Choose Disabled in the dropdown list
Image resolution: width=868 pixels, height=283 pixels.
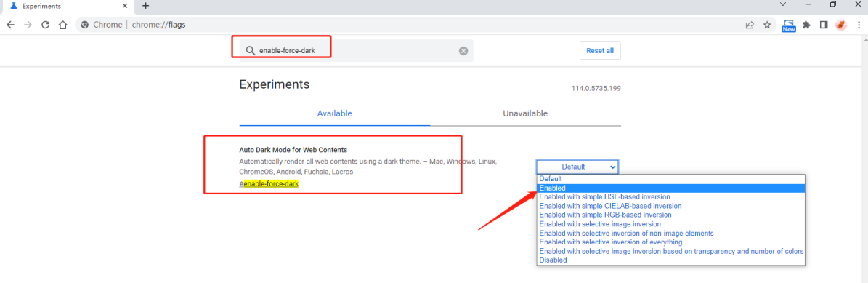pyautogui.click(x=671, y=260)
